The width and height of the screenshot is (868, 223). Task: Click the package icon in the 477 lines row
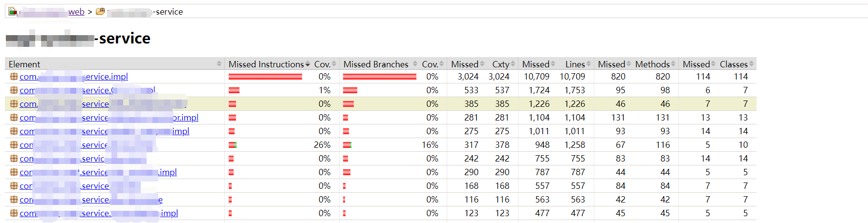click(14, 213)
